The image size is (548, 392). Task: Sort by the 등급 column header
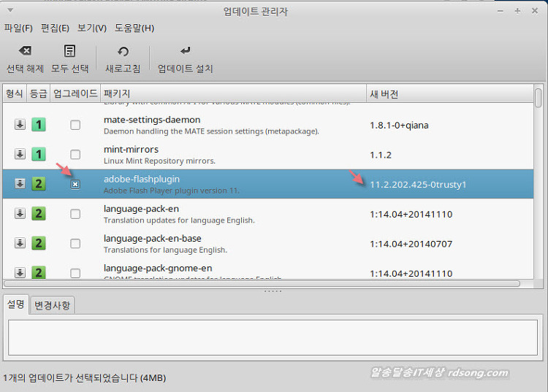click(38, 94)
